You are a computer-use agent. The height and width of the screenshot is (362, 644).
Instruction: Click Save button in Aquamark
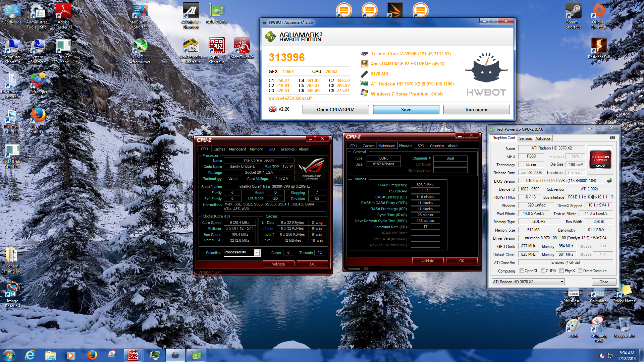(406, 110)
